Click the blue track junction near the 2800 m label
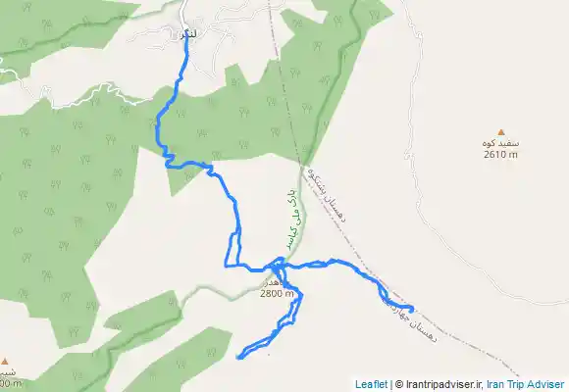 (278, 267)
